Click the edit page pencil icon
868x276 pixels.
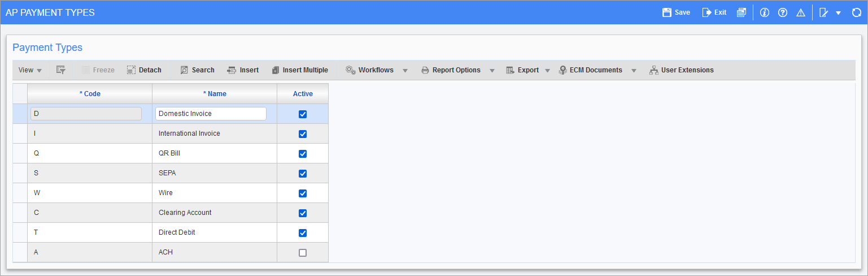point(823,12)
